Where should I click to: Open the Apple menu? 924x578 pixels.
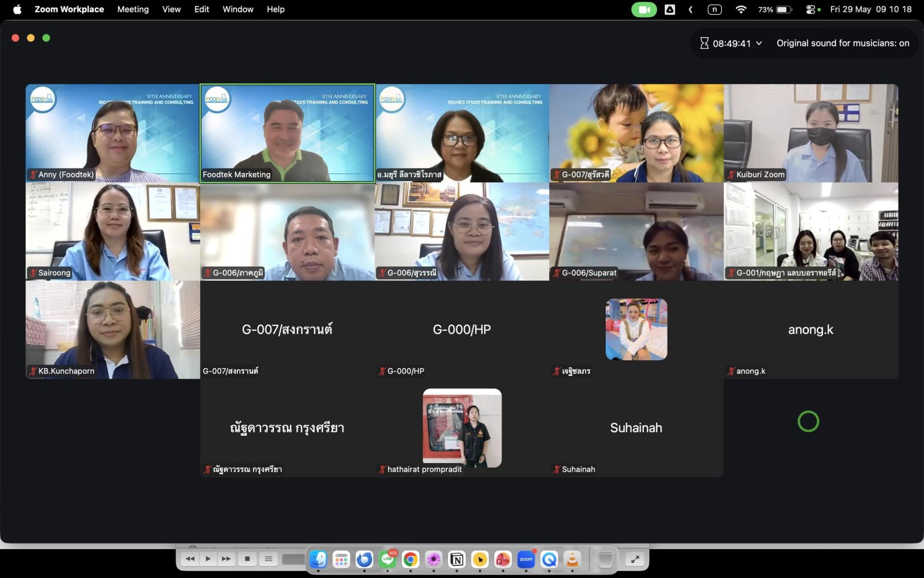tap(17, 9)
